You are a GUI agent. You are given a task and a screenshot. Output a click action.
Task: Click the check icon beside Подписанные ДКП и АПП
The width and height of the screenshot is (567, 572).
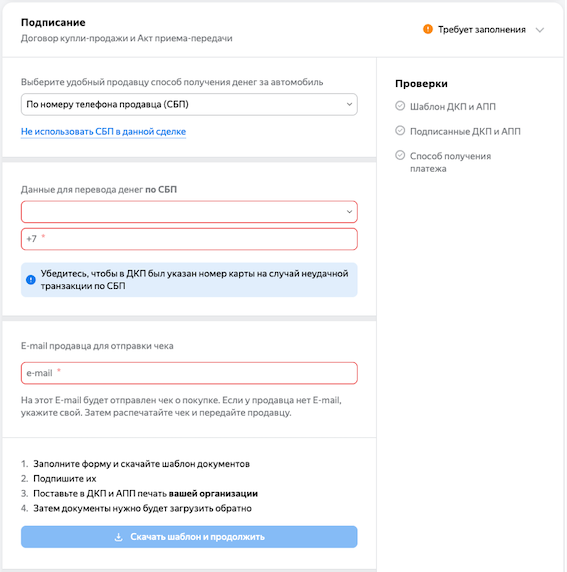(400, 131)
